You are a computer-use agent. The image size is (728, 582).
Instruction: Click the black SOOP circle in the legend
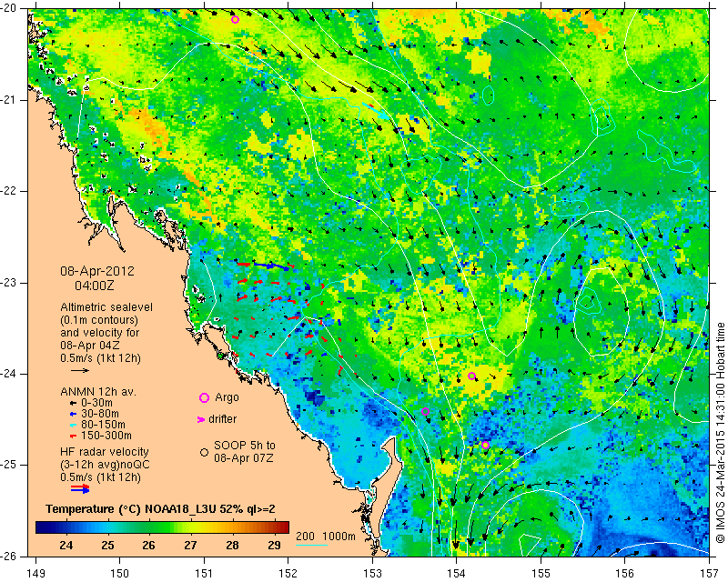pyautogui.click(x=204, y=452)
